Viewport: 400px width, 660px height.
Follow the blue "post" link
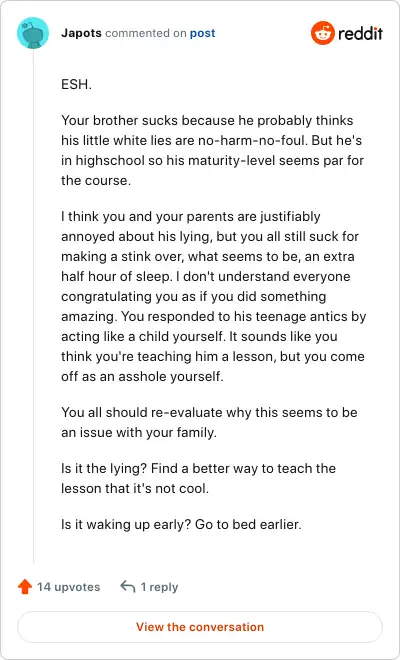click(203, 33)
